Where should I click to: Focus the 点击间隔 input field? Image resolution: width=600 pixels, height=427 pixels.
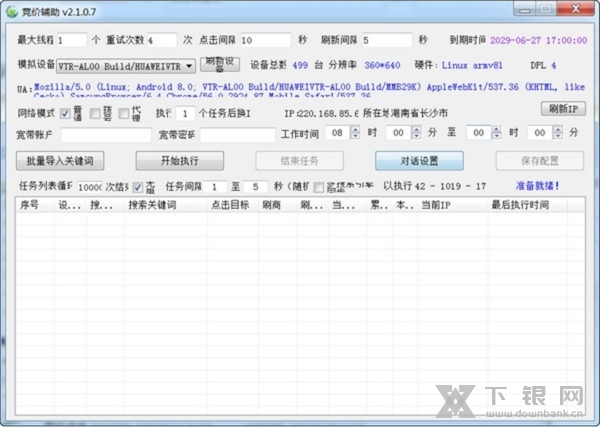266,40
